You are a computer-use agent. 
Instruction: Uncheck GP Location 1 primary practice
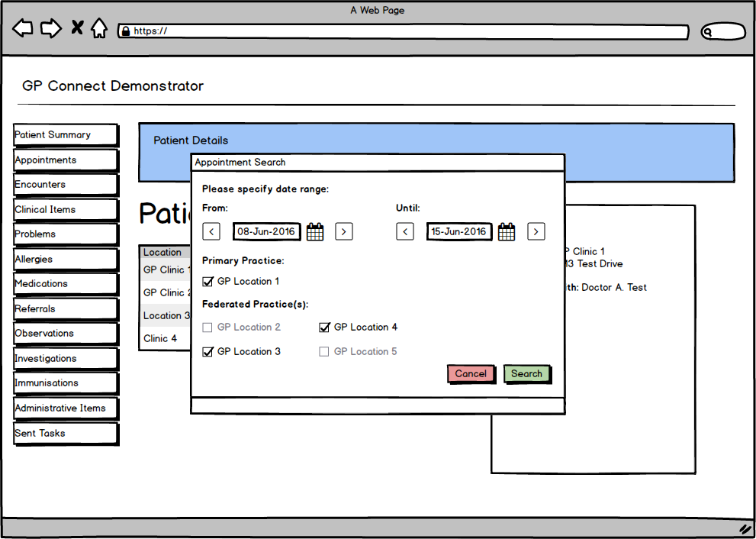click(x=208, y=282)
